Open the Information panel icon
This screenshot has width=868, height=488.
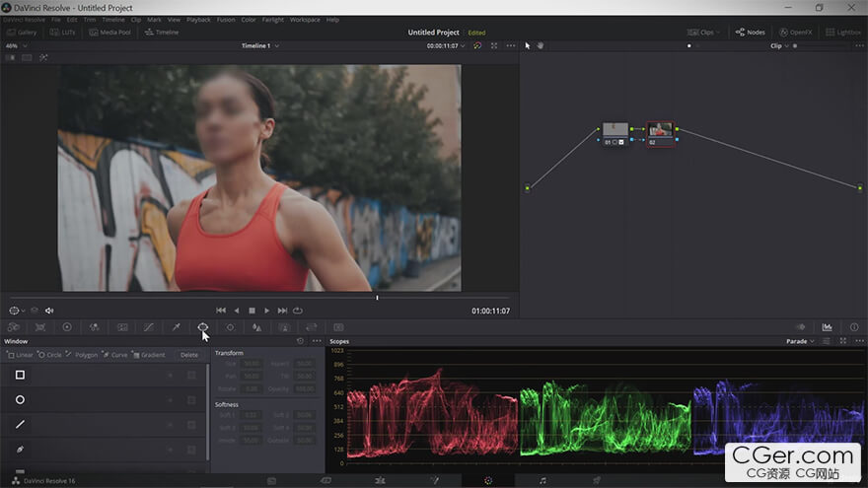854,327
